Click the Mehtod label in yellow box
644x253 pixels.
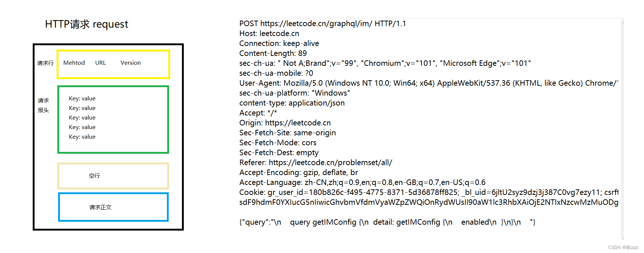[x=74, y=63]
